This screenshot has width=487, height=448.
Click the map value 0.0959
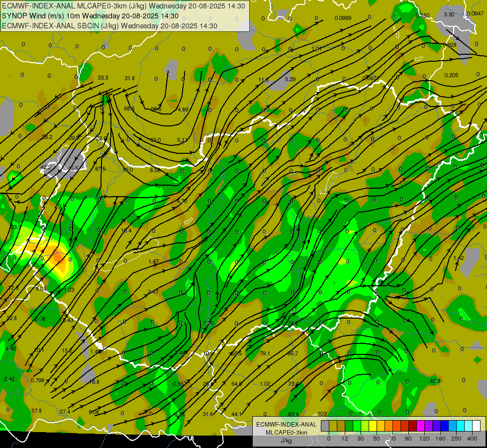(343, 18)
